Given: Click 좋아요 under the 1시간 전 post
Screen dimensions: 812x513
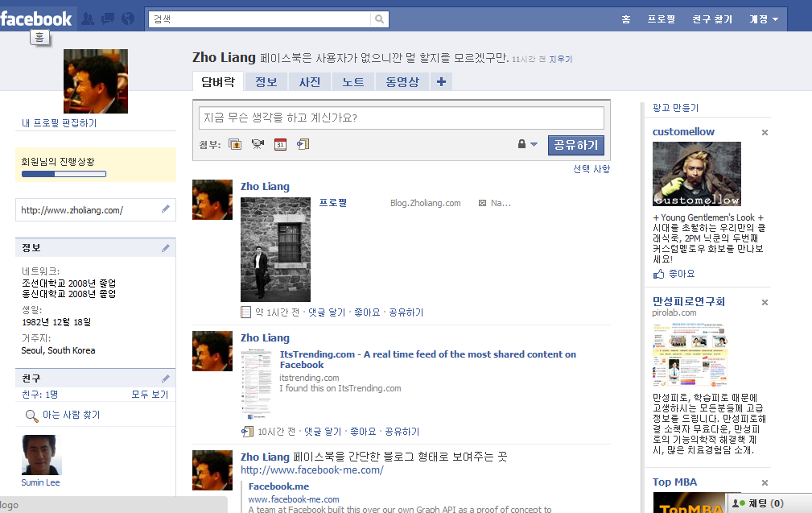Looking at the screenshot, I should 367,312.
